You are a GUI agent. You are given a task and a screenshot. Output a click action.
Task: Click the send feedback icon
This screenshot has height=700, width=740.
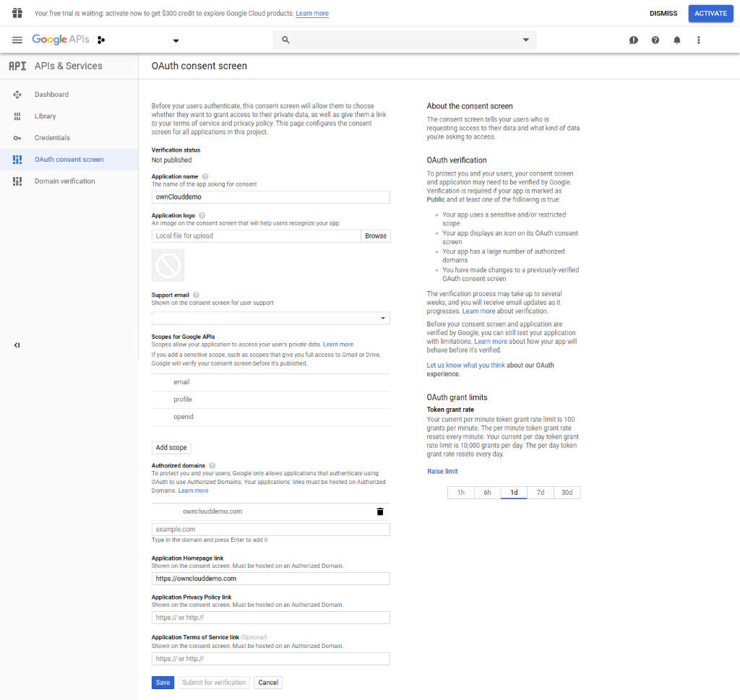pos(633,40)
